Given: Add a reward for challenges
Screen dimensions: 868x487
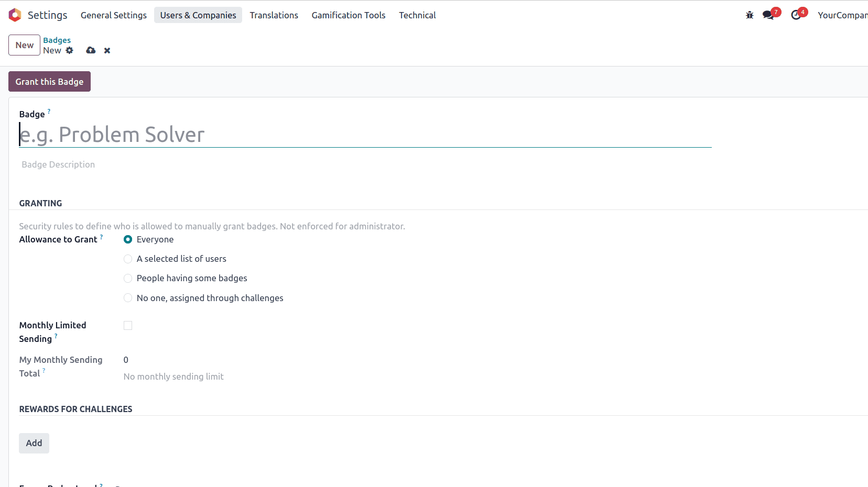Looking at the screenshot, I should pos(34,443).
